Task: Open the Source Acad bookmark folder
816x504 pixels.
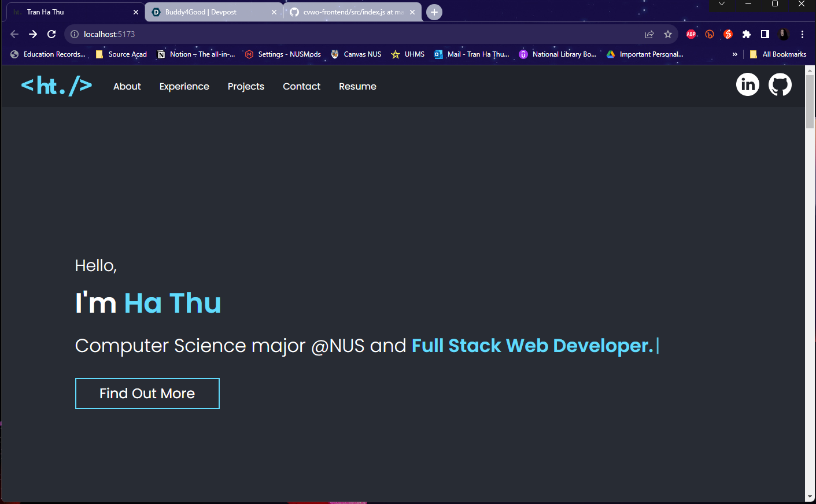Action: point(121,54)
